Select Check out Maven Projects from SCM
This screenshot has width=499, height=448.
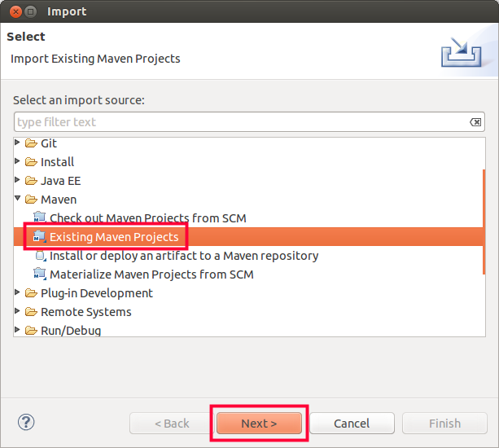click(x=147, y=218)
